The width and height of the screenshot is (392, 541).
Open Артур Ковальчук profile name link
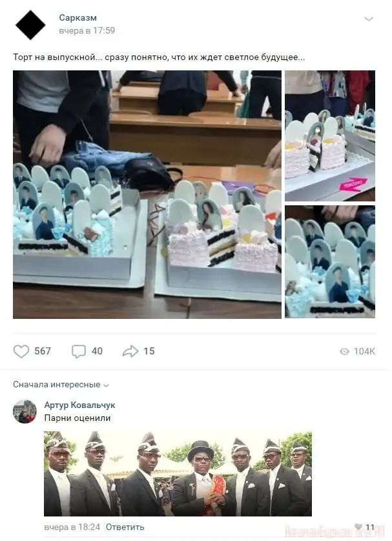coord(79,405)
